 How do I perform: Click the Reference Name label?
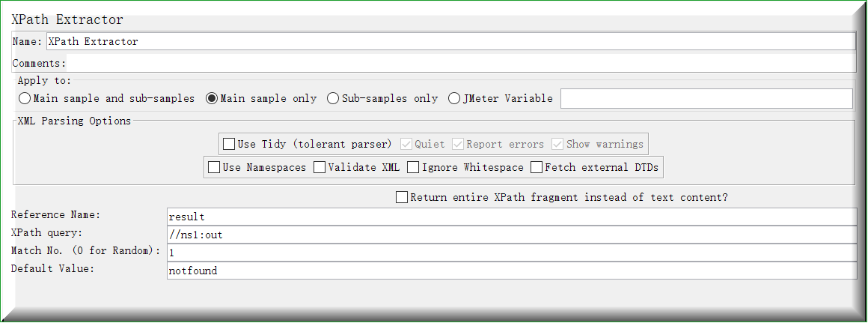point(56,215)
